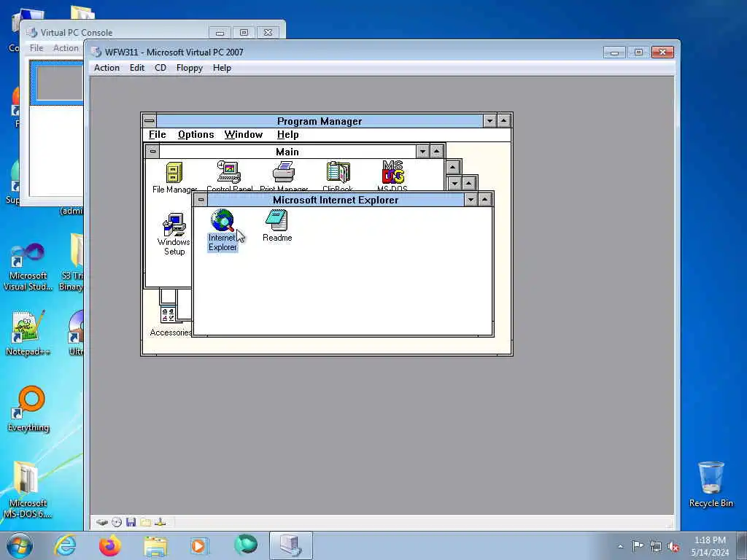Select the Microsoft Visual Studio desktop shortcut
This screenshot has width=747, height=560.
[x=28, y=267]
